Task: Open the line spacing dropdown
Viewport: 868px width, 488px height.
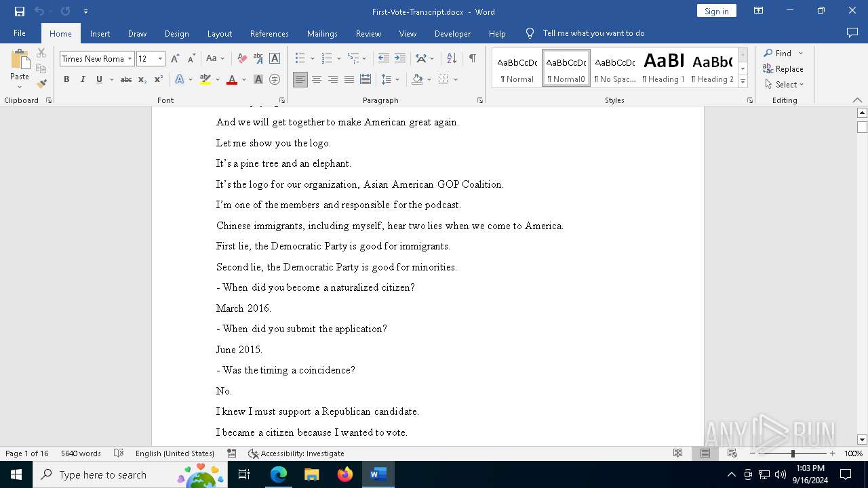Action: [x=391, y=79]
